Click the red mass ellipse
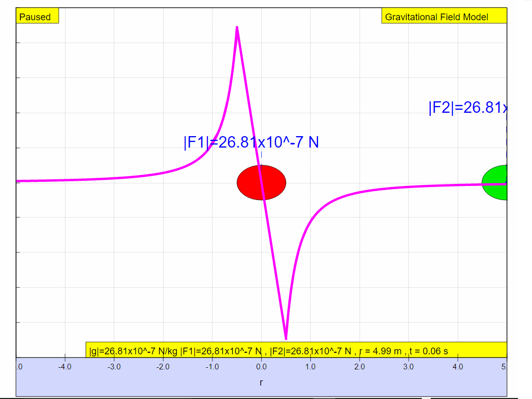 261,182
